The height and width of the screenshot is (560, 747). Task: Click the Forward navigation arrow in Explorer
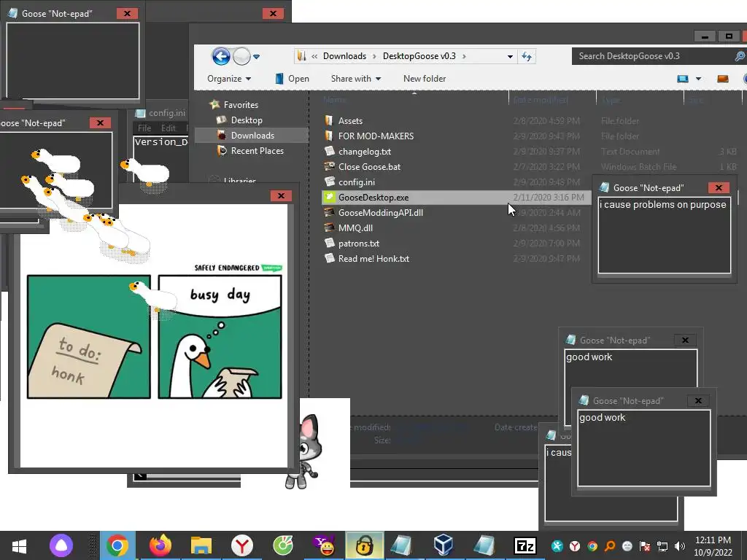pyautogui.click(x=241, y=57)
